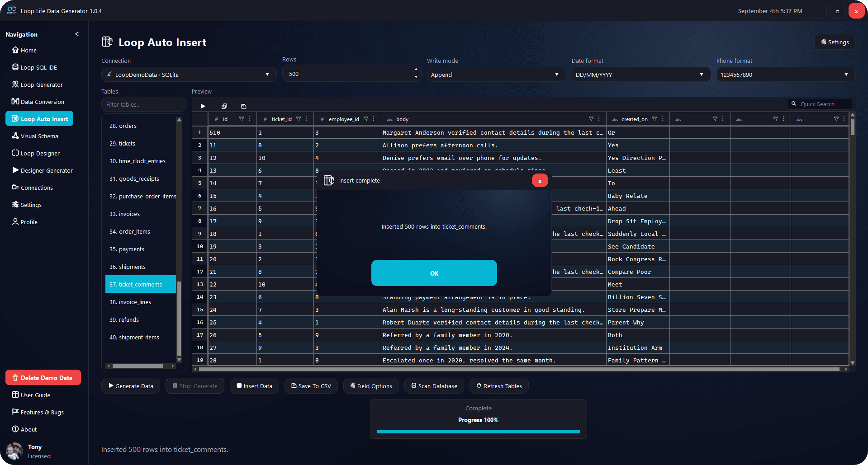Click the run preview play icon
Viewport: 868px width, 465px height.
(203, 106)
